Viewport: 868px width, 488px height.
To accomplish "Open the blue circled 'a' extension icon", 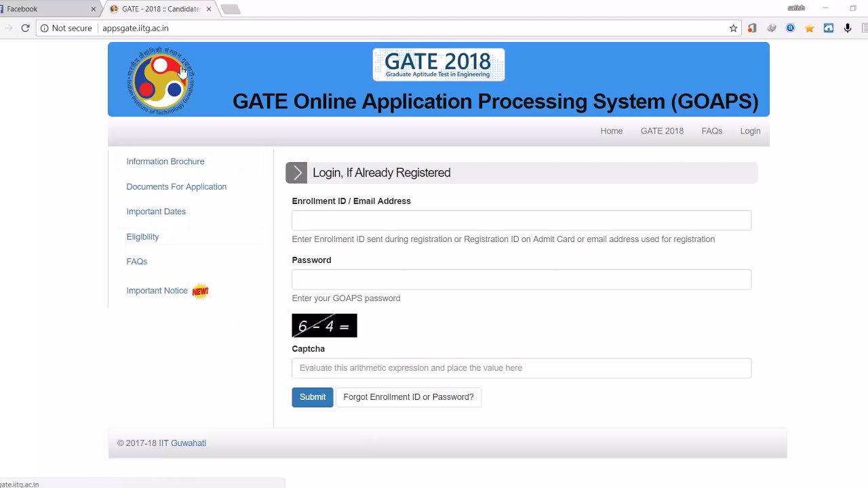I will (x=790, y=28).
